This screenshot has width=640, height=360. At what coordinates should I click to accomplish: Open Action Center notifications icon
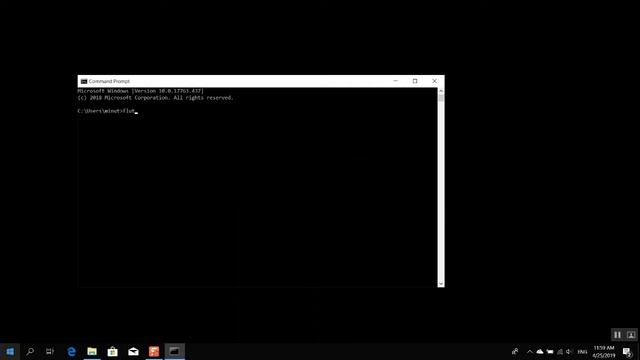[627, 351]
